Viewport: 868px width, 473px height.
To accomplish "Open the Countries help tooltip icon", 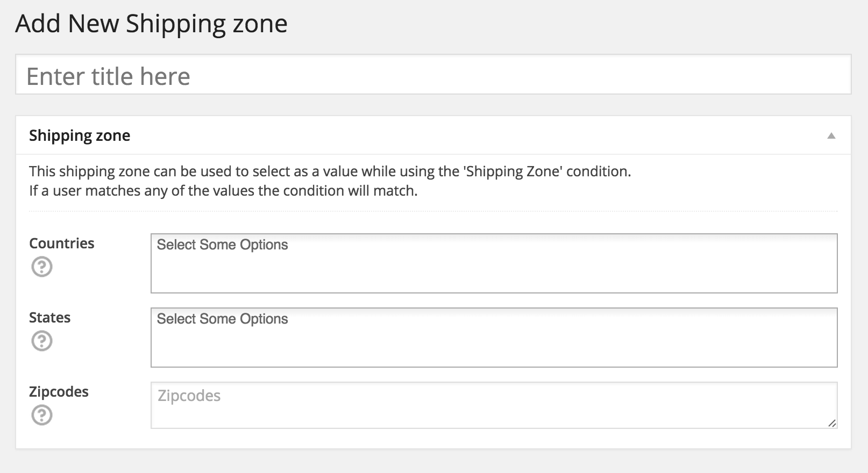I will 42,267.
